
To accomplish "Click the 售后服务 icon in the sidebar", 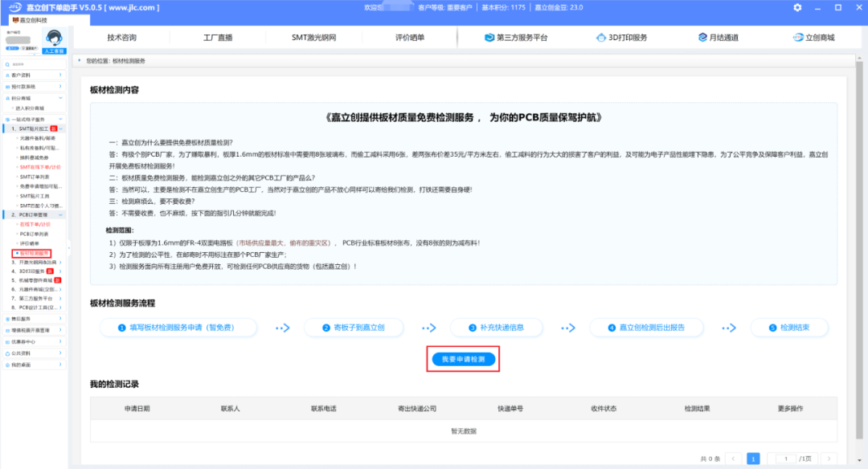I will click(7, 319).
